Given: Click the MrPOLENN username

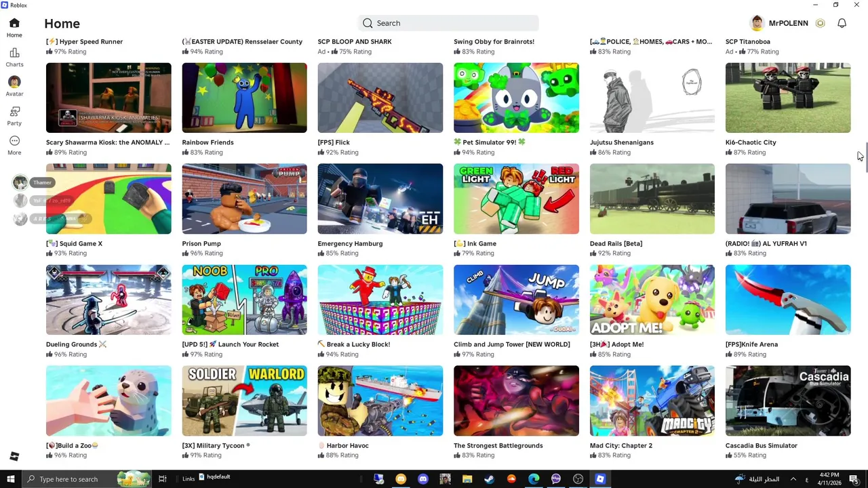Looking at the screenshot, I should pyautogui.click(x=789, y=23).
